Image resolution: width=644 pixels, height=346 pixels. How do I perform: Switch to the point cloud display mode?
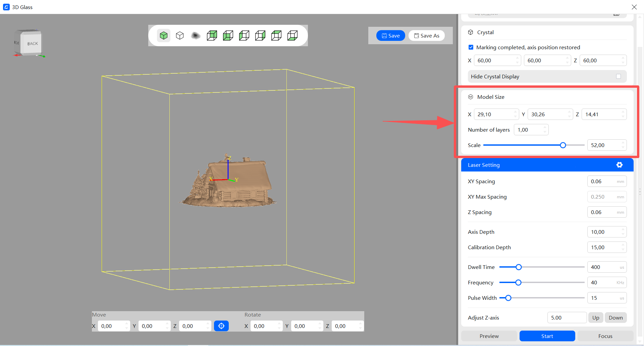pos(196,36)
